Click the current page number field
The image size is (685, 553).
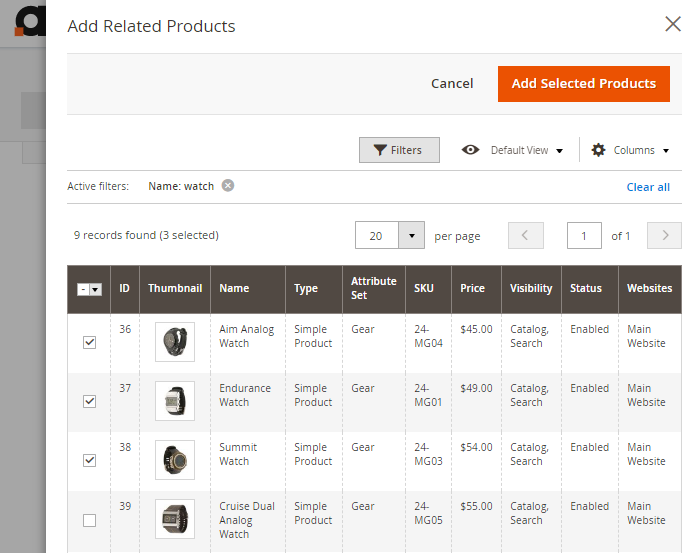pyautogui.click(x=584, y=236)
